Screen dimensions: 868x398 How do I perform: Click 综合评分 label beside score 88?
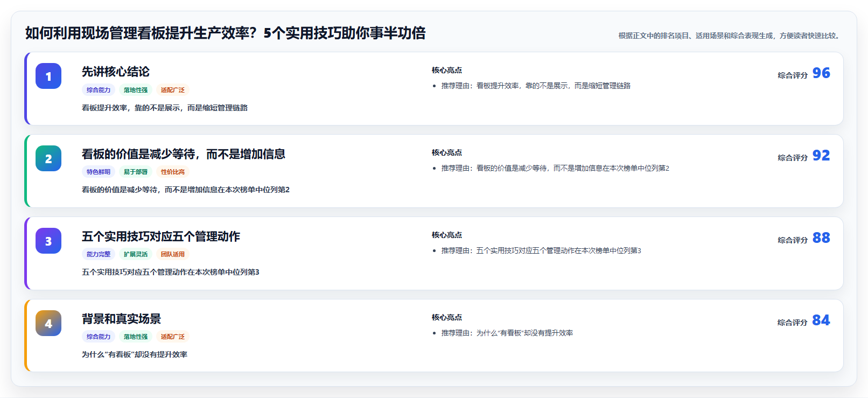[x=793, y=240]
